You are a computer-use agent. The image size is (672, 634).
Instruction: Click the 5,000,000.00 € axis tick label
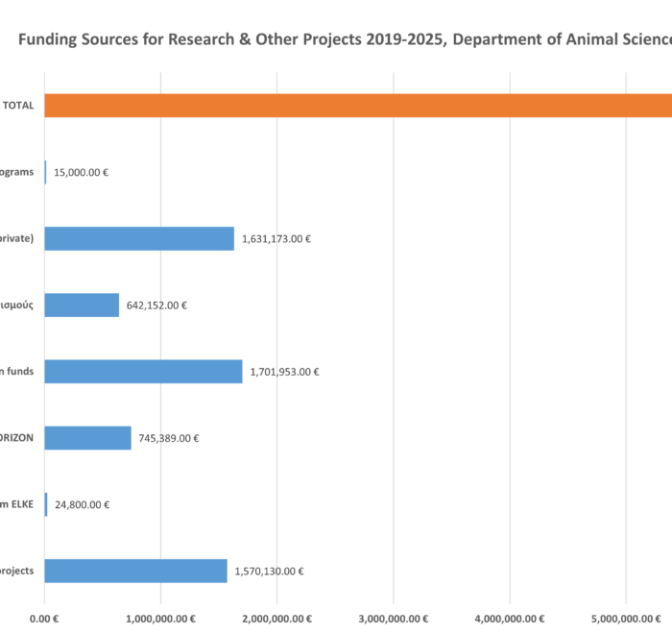point(626,619)
